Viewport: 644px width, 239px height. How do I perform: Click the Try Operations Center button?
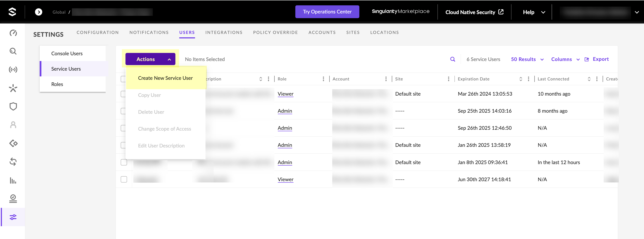pyautogui.click(x=327, y=12)
